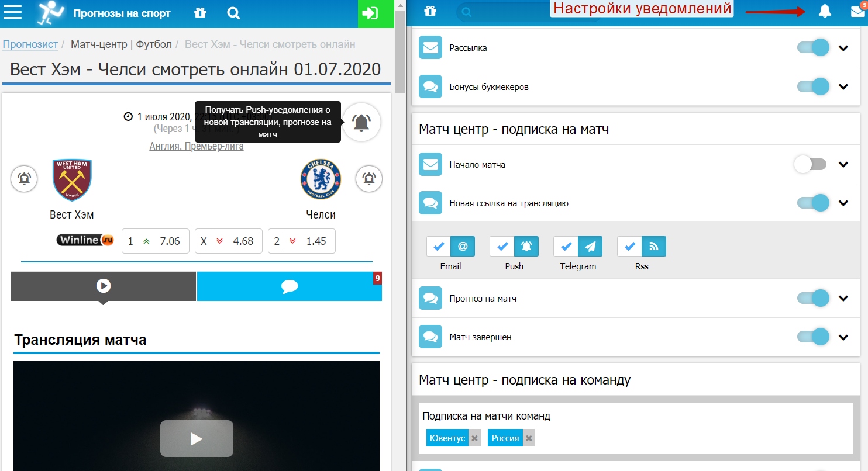Go to Прогнозист breadcrumb link
This screenshot has width=868, height=471.
click(30, 44)
